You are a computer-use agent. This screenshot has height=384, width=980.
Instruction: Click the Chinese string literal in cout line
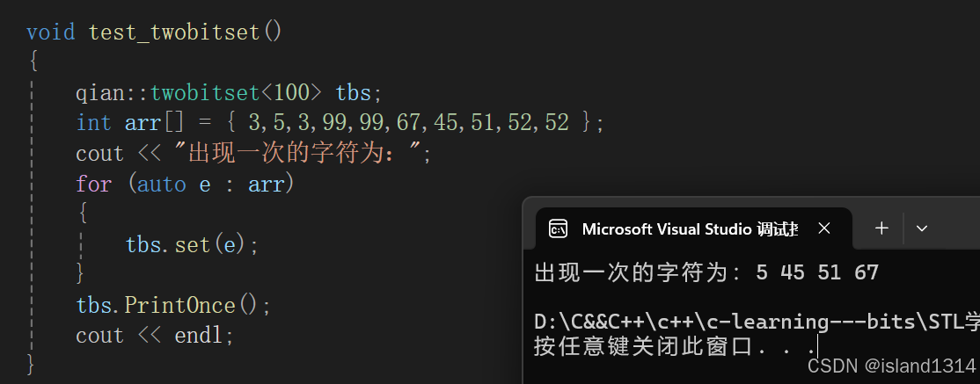299,154
